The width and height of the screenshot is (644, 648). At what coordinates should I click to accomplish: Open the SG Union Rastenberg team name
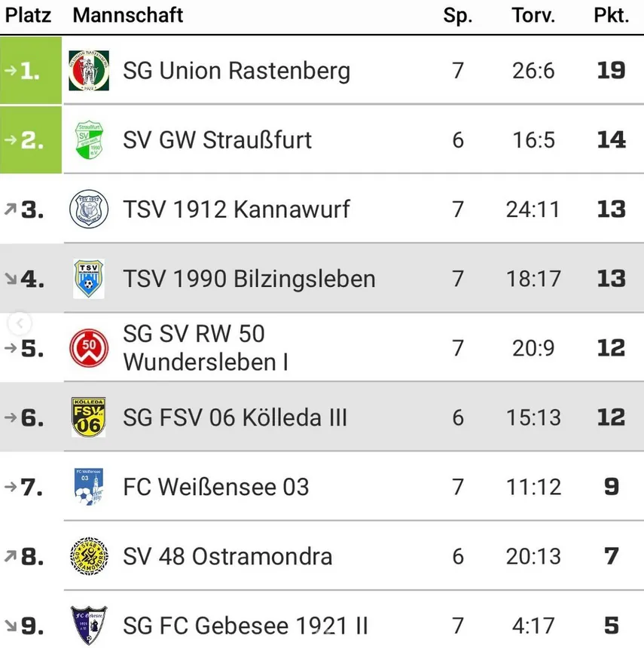pos(237,71)
